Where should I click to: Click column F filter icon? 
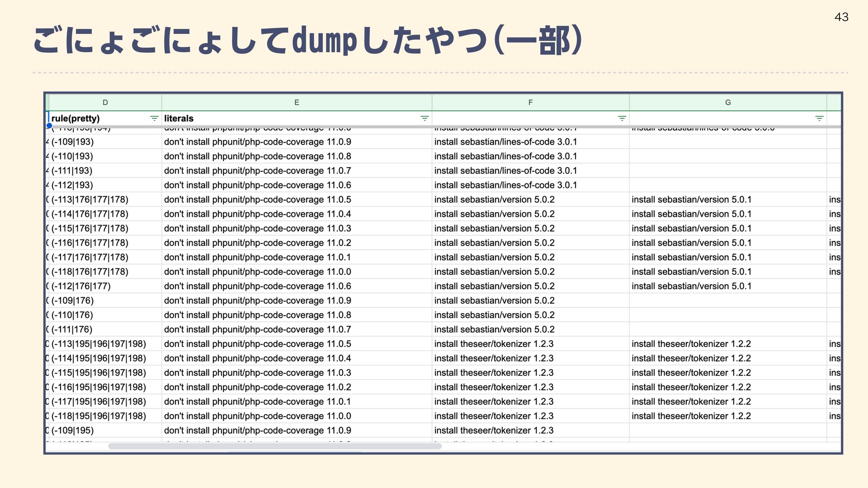point(622,118)
